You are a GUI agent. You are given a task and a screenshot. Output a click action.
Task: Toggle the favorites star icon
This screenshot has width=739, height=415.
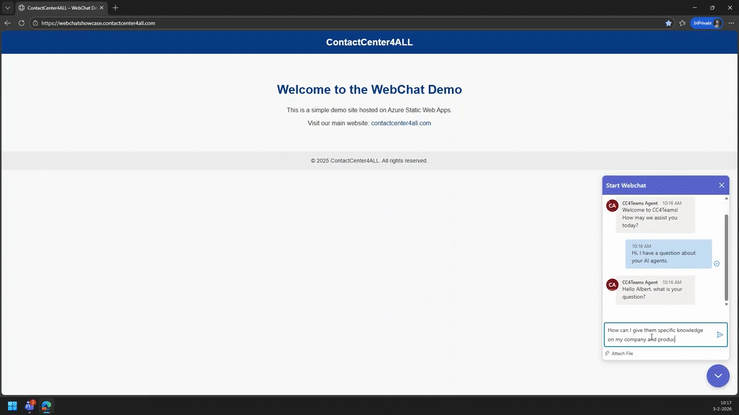668,23
